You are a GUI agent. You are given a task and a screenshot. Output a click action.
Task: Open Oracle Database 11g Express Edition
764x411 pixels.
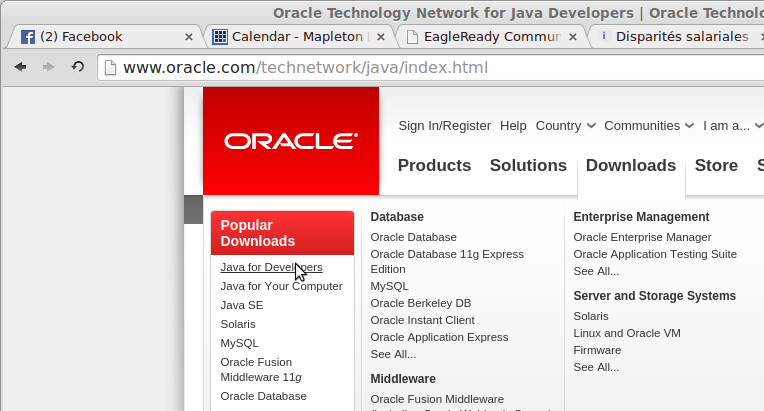(447, 262)
